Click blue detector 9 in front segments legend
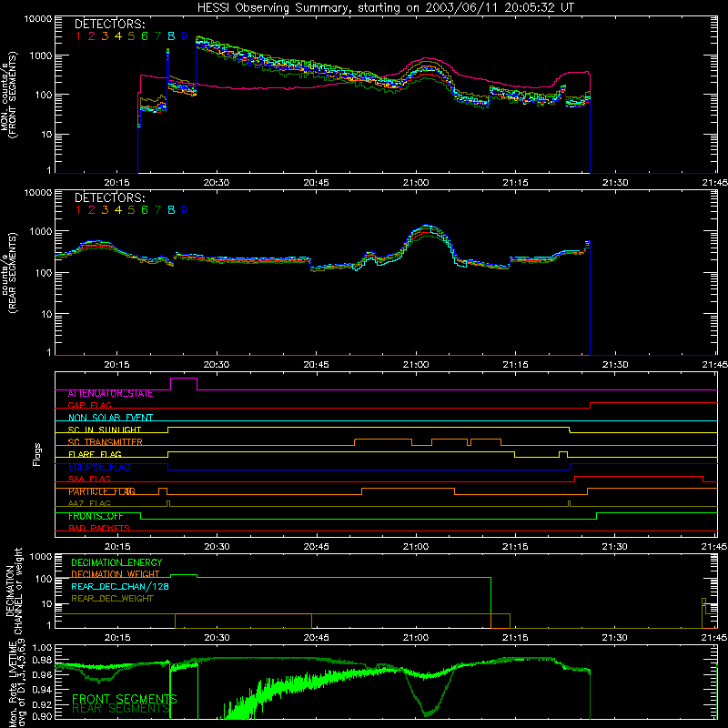 click(185, 36)
